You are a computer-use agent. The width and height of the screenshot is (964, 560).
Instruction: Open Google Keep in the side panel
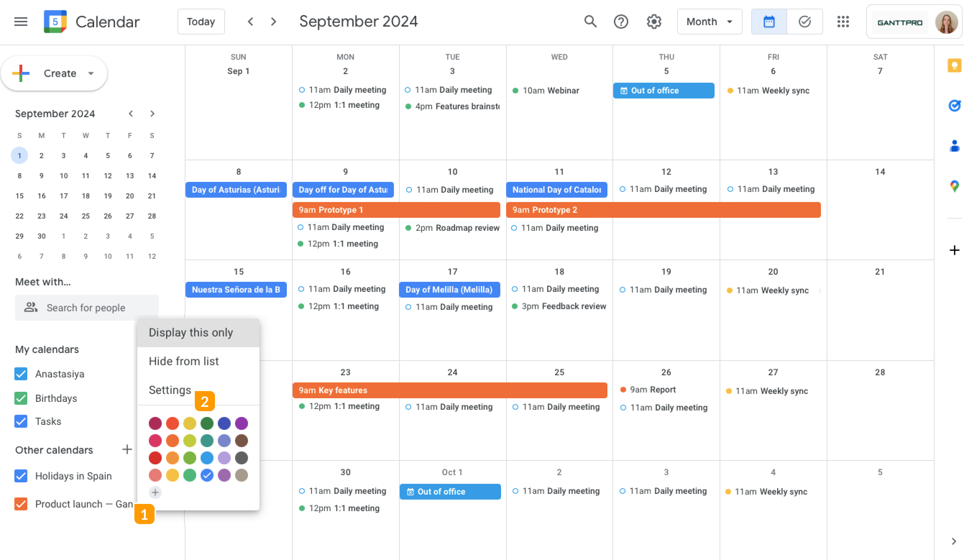tap(954, 65)
